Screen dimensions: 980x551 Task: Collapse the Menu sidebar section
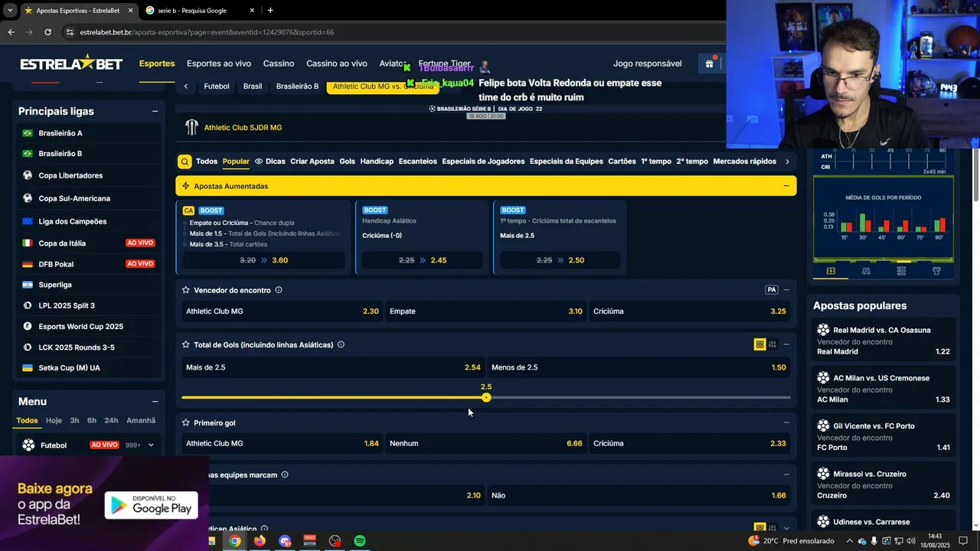click(x=155, y=402)
